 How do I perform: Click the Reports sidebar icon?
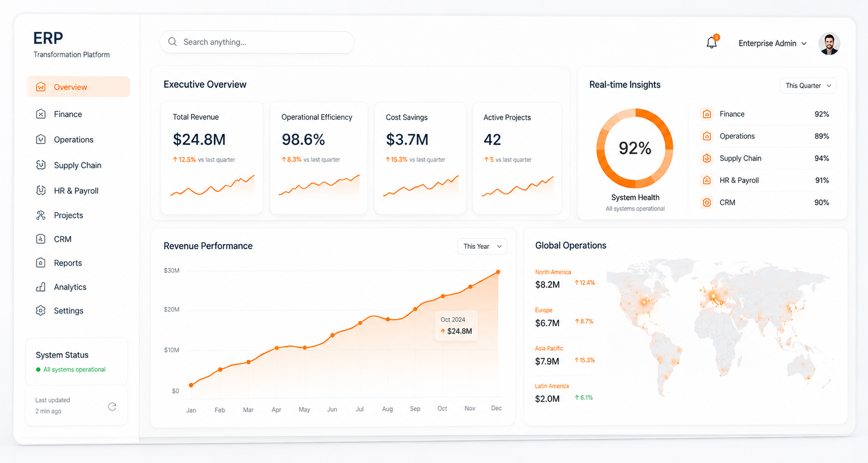[41, 263]
